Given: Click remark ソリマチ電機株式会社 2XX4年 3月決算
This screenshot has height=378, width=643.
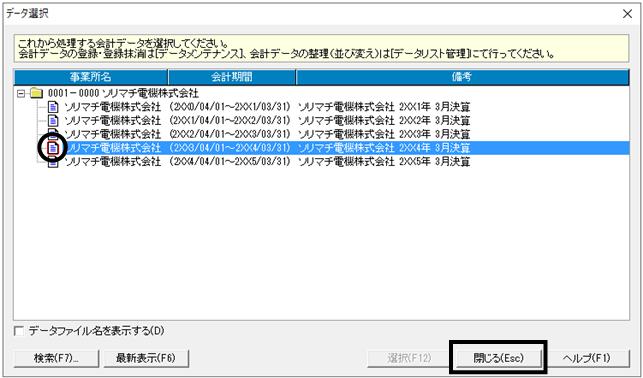Looking at the screenshot, I should (x=384, y=148).
